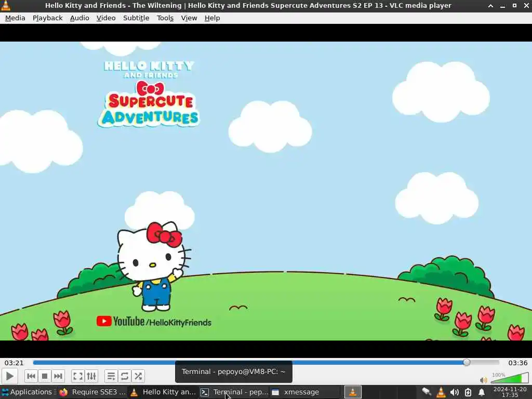The image size is (532, 399).
Task: Open the system volume tray icon
Action: coord(454,392)
